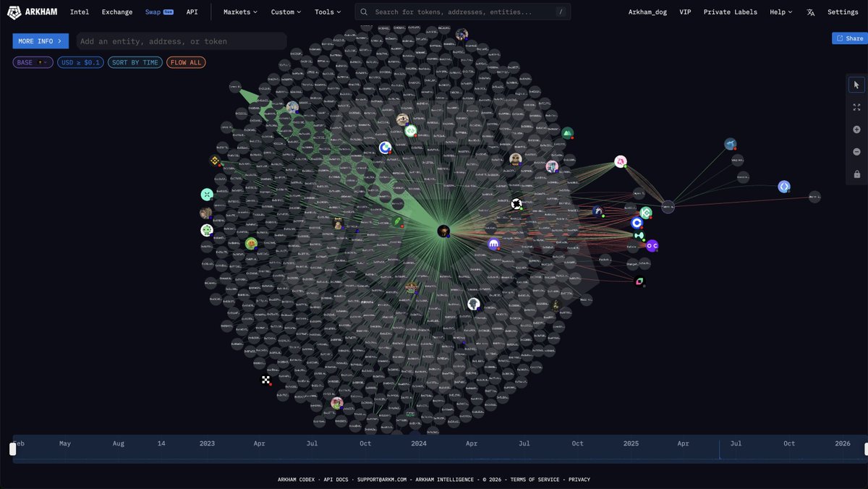
Task: Select the yellow Binance node
Action: tap(215, 161)
